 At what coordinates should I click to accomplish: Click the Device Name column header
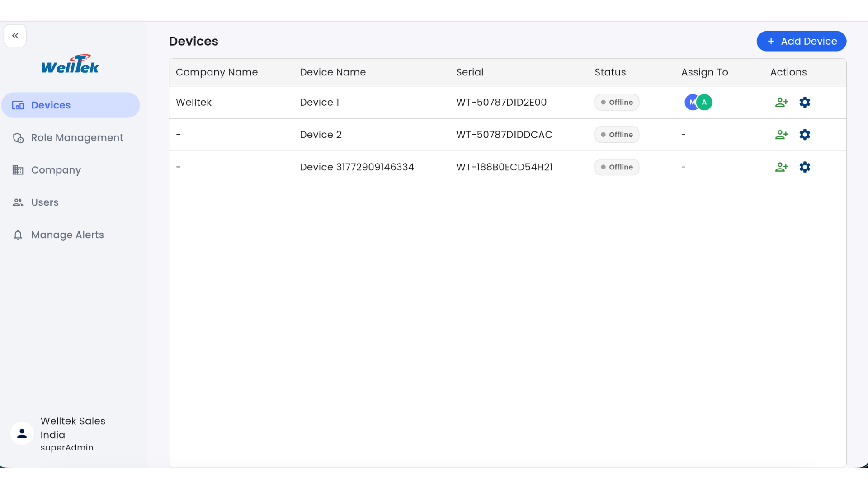333,72
